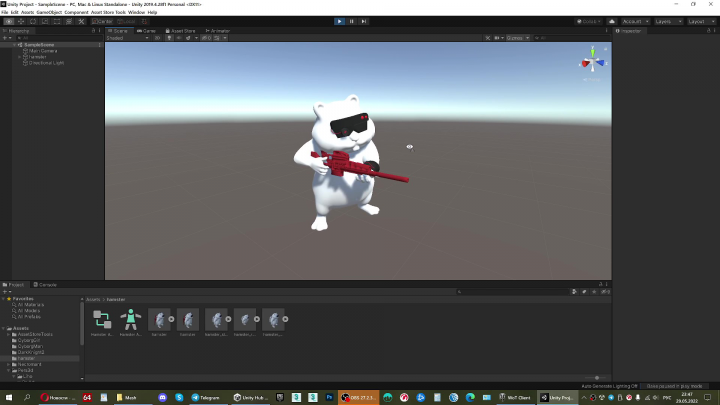The image size is (720, 405).
Task: Select the CyborgGirl folder
Action: (28, 341)
